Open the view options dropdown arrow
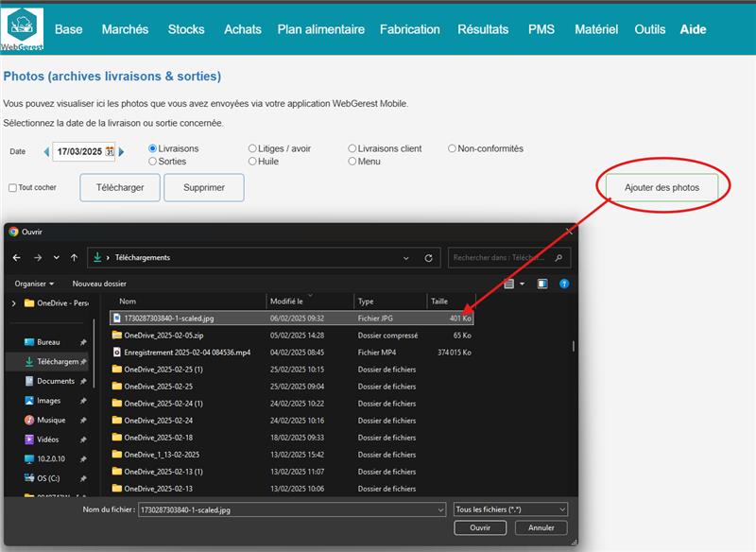 pyautogui.click(x=523, y=284)
